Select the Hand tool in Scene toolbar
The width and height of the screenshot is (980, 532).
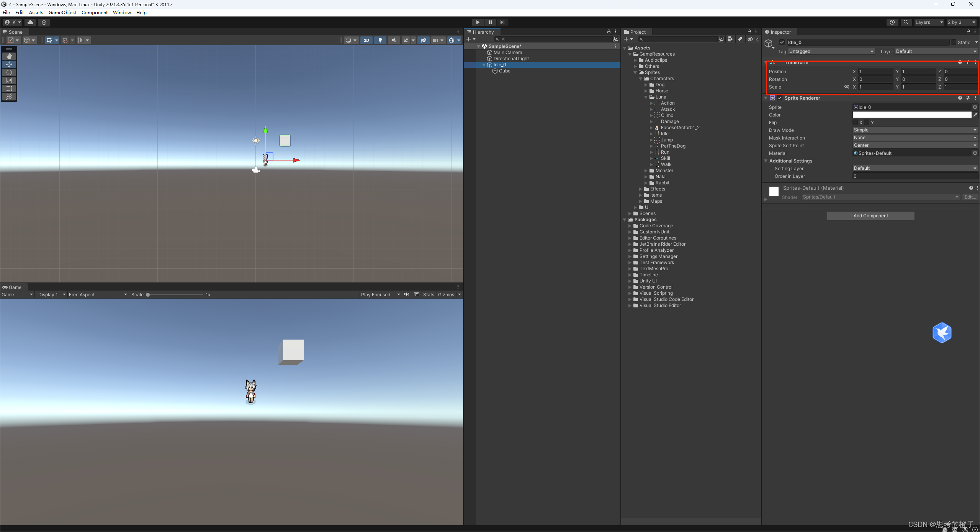pyautogui.click(x=9, y=56)
